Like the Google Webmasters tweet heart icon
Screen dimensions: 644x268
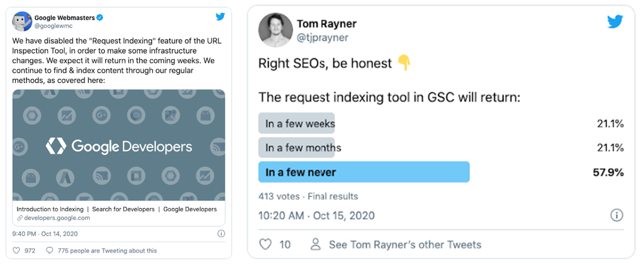tap(16, 250)
